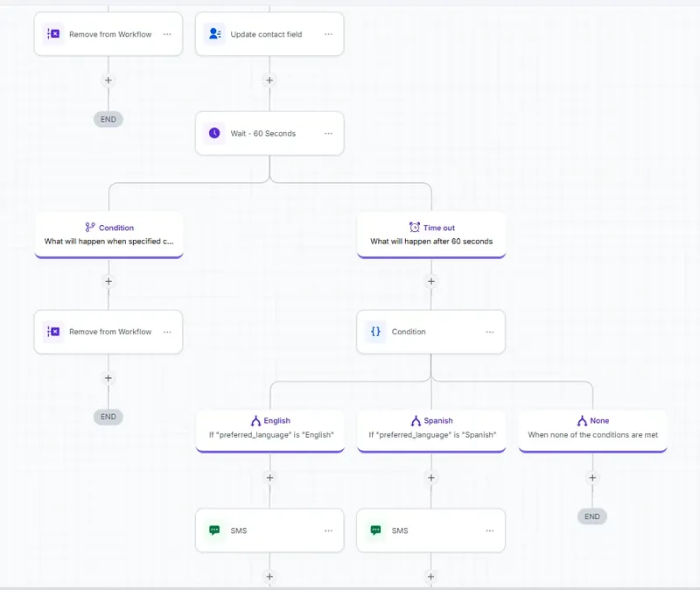The image size is (700, 590).
Task: Select the Condition step label text
Action: tap(409, 332)
